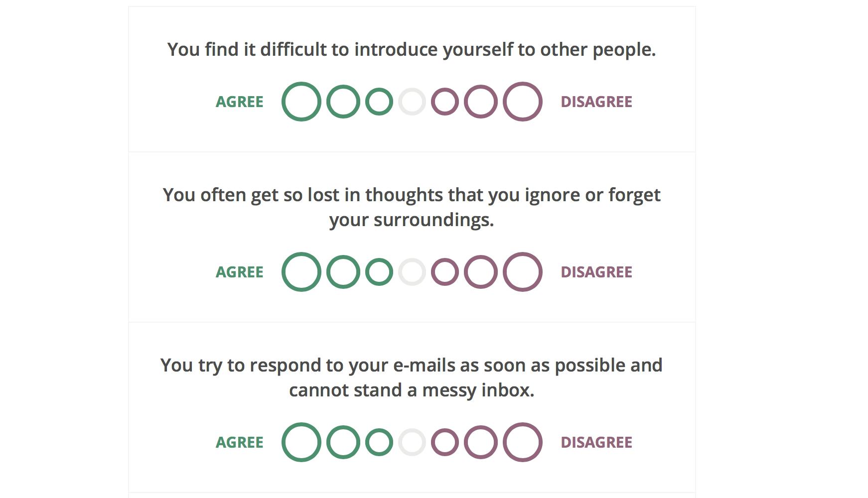Screen dimensions: 868x498
Task: Choose the medium purple circle on the first question
Action: [x=481, y=101]
